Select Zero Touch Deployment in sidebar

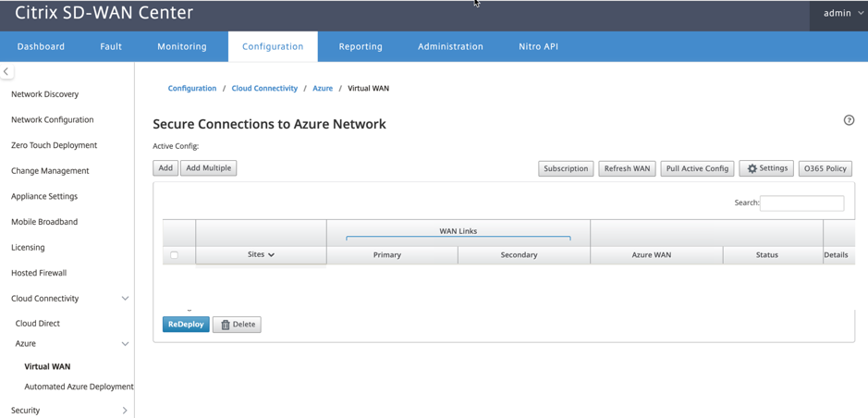point(55,145)
